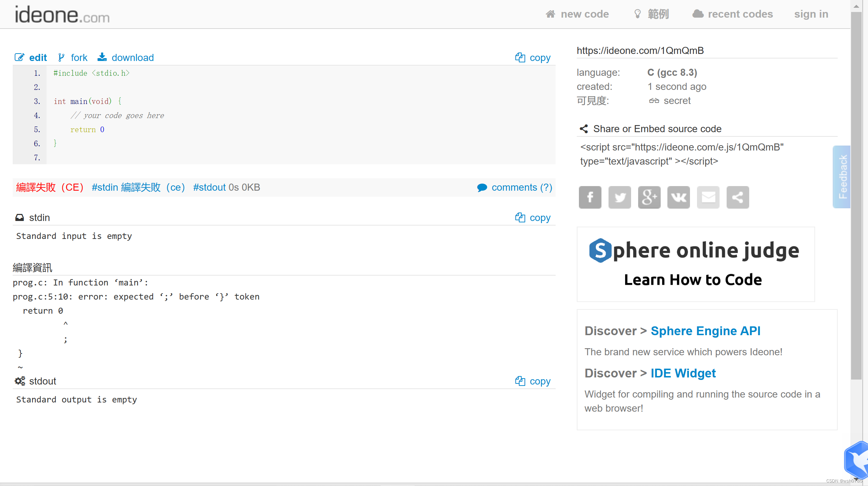Jump to the #stdout anchor link

[x=209, y=187]
